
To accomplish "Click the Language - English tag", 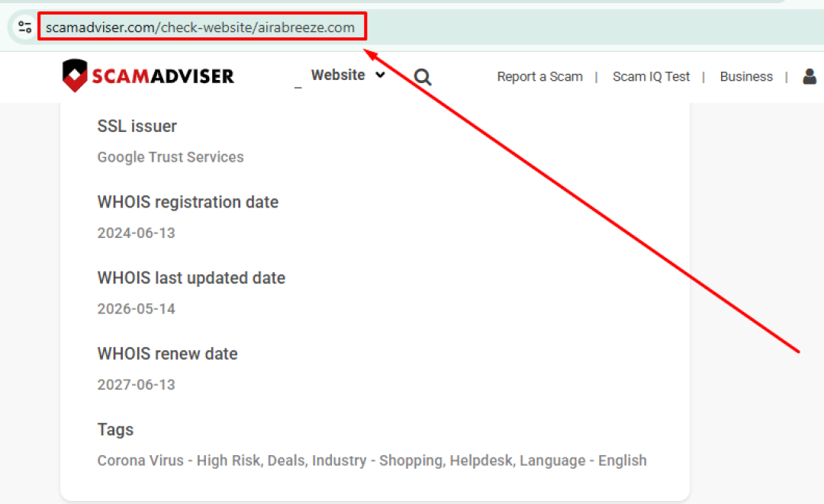I will click(584, 461).
